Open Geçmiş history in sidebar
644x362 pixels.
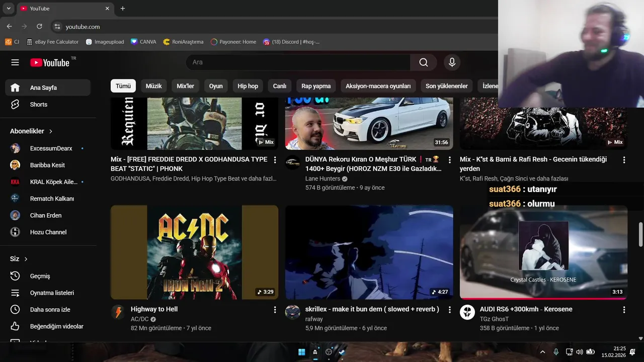pyautogui.click(x=48, y=276)
